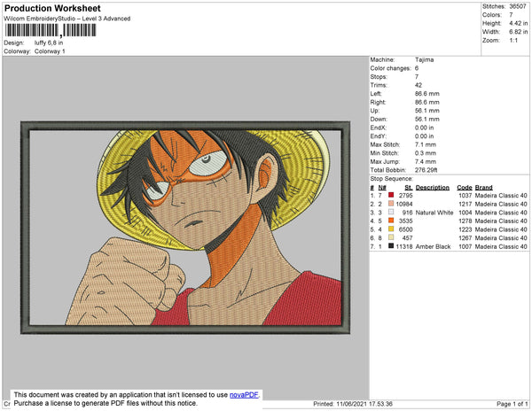Image resolution: width=532 pixels, height=411 pixels.
Task: Select the Left value '86.6 mm'
Action: pyautogui.click(x=426, y=94)
